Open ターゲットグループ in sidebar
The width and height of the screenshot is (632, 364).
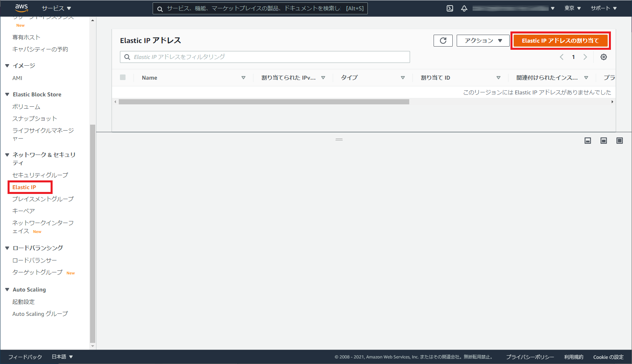click(37, 272)
